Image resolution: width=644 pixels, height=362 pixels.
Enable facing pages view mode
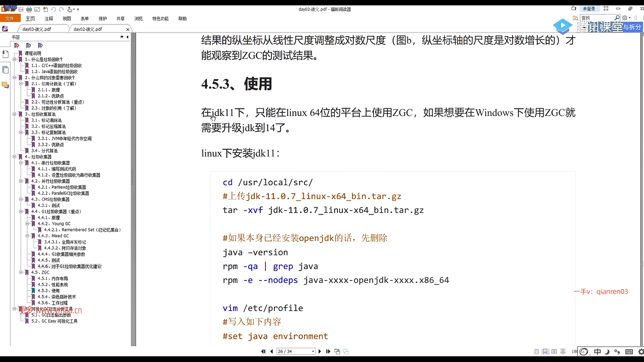coord(554,351)
